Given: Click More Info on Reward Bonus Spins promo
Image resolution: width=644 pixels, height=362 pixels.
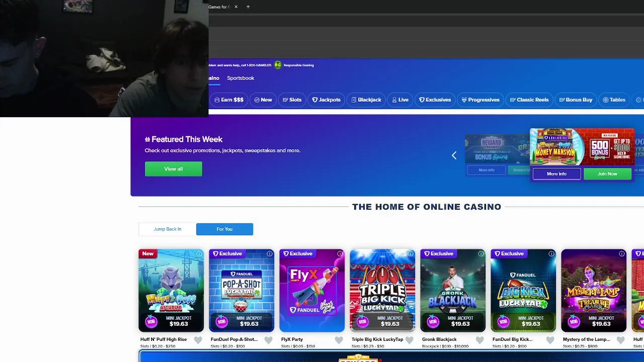Looking at the screenshot, I should pyautogui.click(x=487, y=170).
